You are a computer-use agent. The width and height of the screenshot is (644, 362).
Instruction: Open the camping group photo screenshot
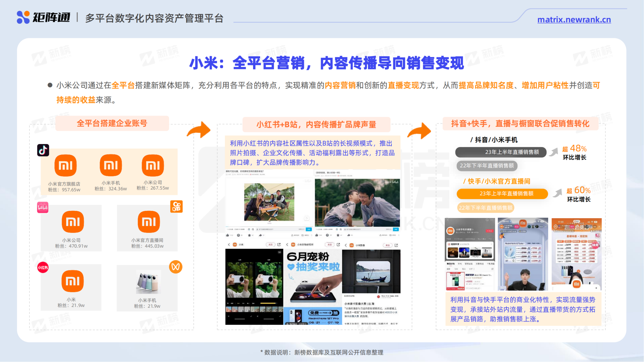[269, 202]
